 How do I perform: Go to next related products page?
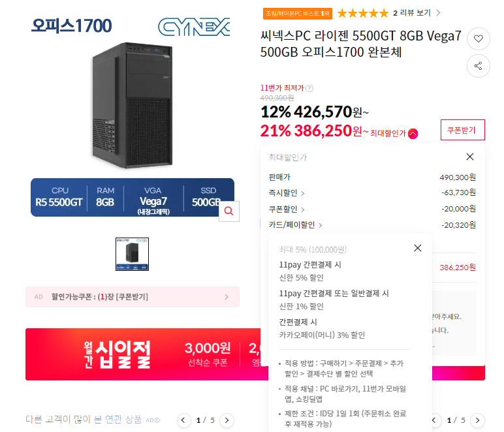[227, 420]
